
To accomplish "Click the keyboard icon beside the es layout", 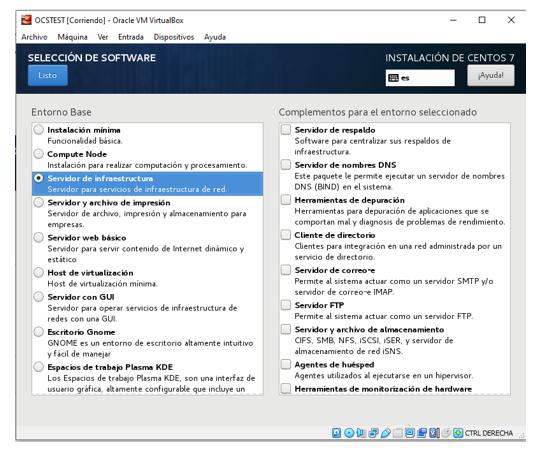I will tap(394, 78).
